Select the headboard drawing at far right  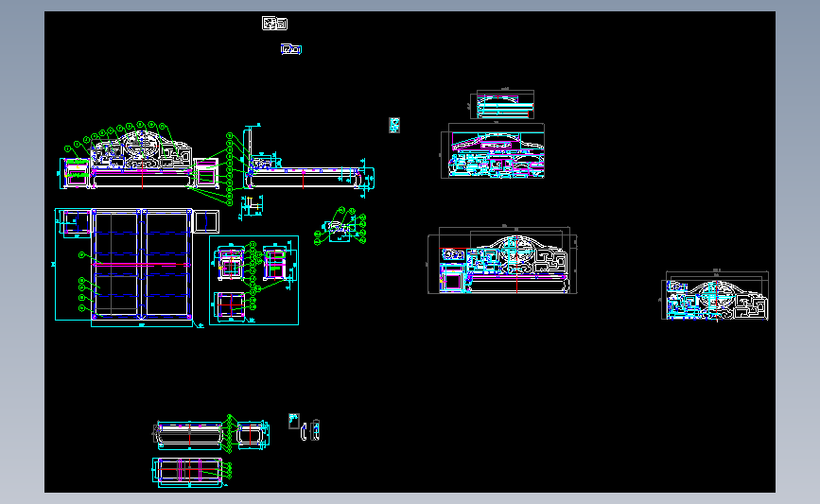click(715, 295)
